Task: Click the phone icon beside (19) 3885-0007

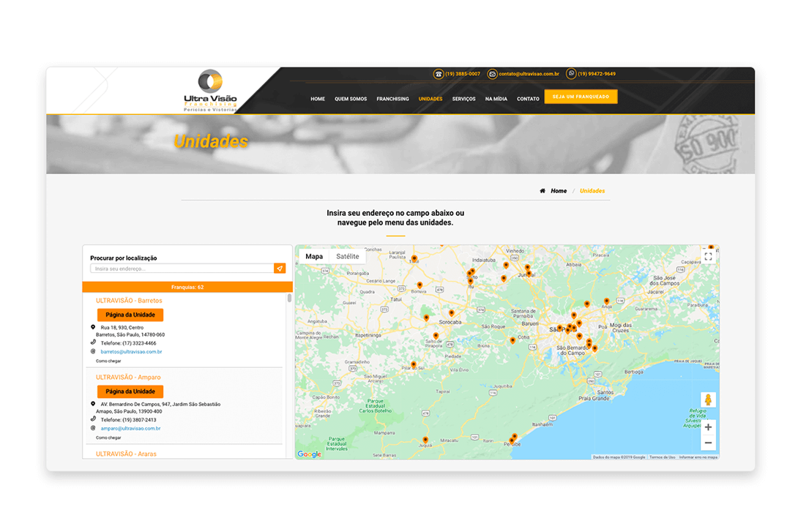Action: click(438, 73)
